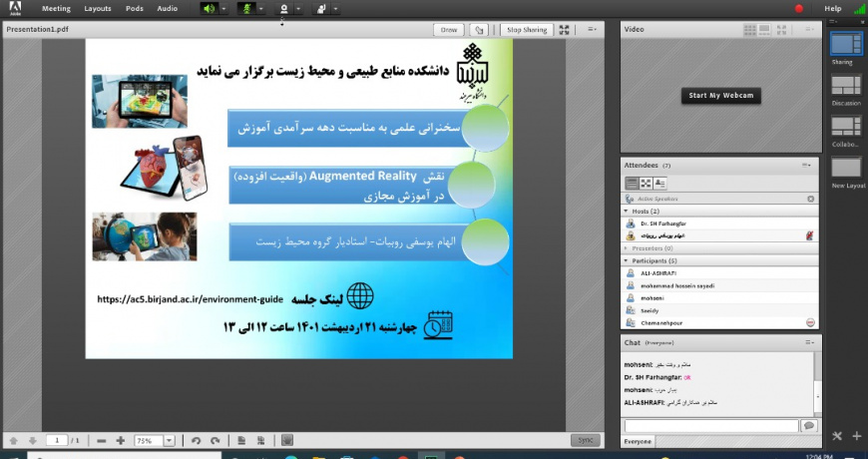Open the microphone options dropdown arrow
868x459 pixels.
point(260,9)
